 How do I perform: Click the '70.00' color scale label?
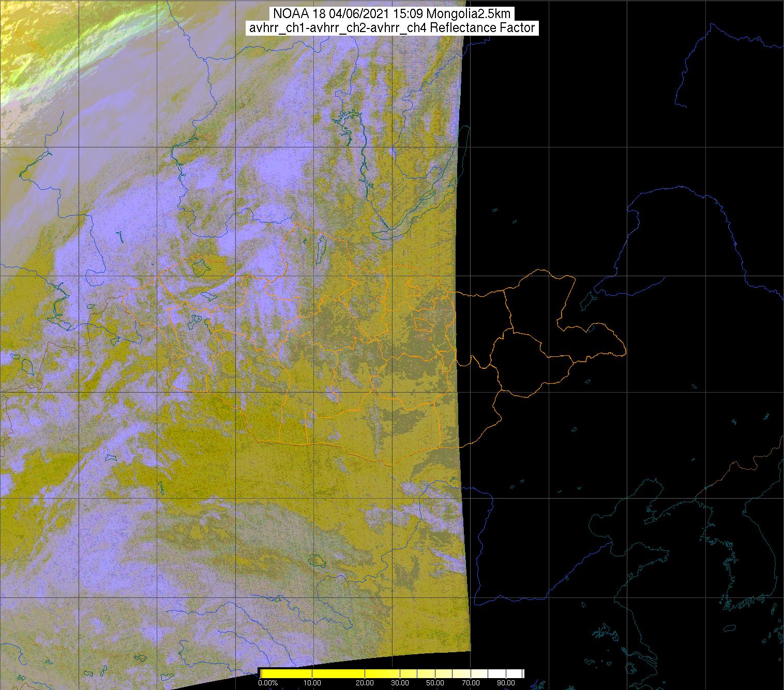(471, 683)
